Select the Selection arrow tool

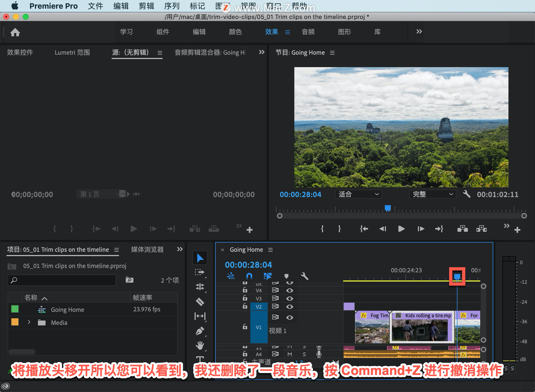[x=200, y=258]
